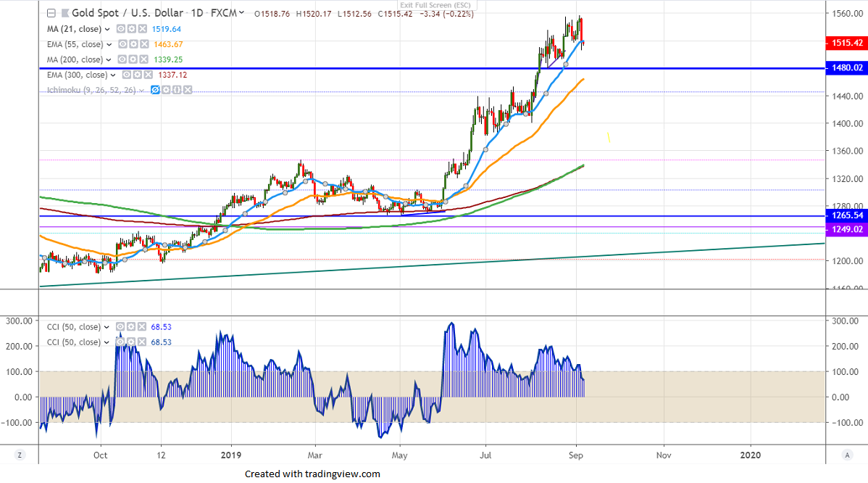The image size is (868, 483).
Task: Remove the MA (21, close) indicator
Action: (x=143, y=29)
